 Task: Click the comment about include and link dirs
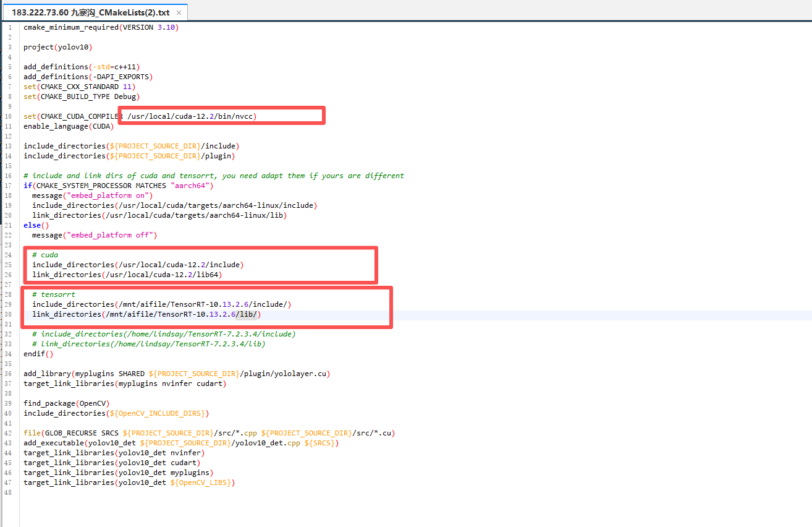(214, 176)
